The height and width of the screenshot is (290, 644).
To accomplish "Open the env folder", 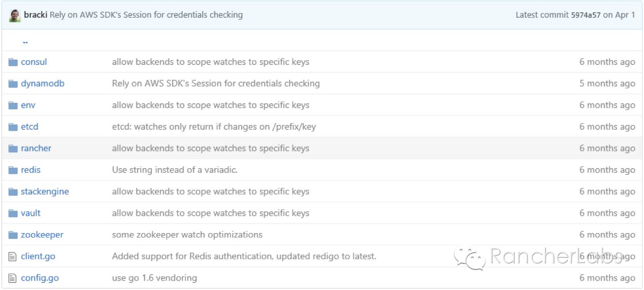I will (x=28, y=105).
